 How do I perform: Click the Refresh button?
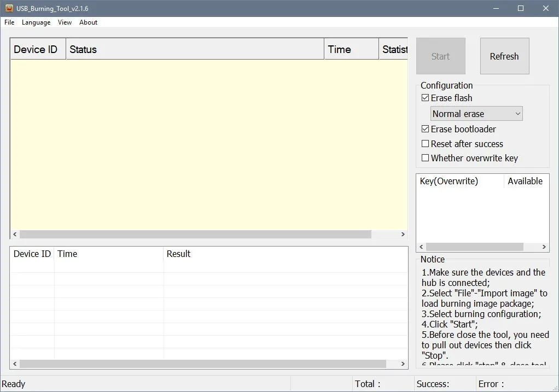click(x=504, y=56)
